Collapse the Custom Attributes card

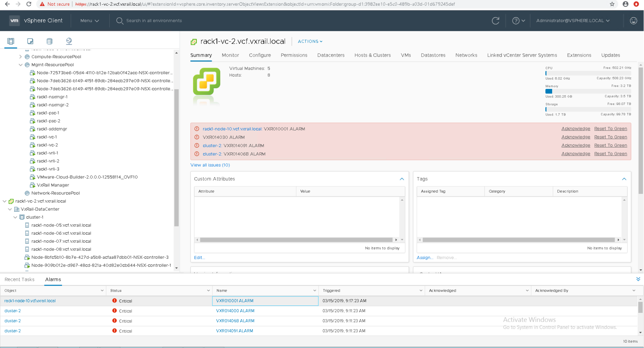[x=402, y=179]
